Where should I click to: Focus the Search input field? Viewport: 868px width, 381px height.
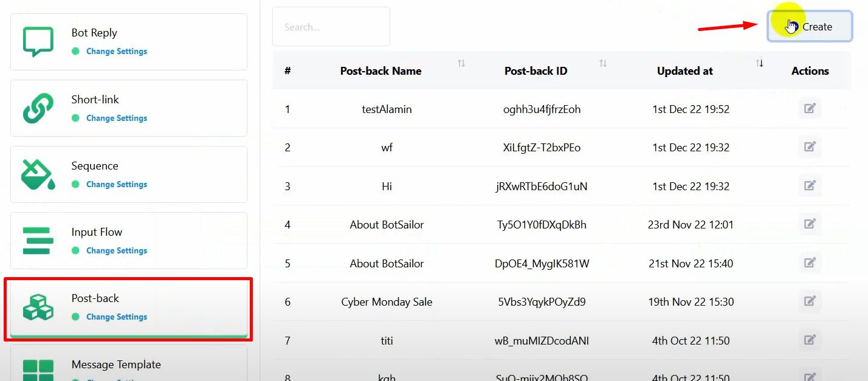coord(331,27)
